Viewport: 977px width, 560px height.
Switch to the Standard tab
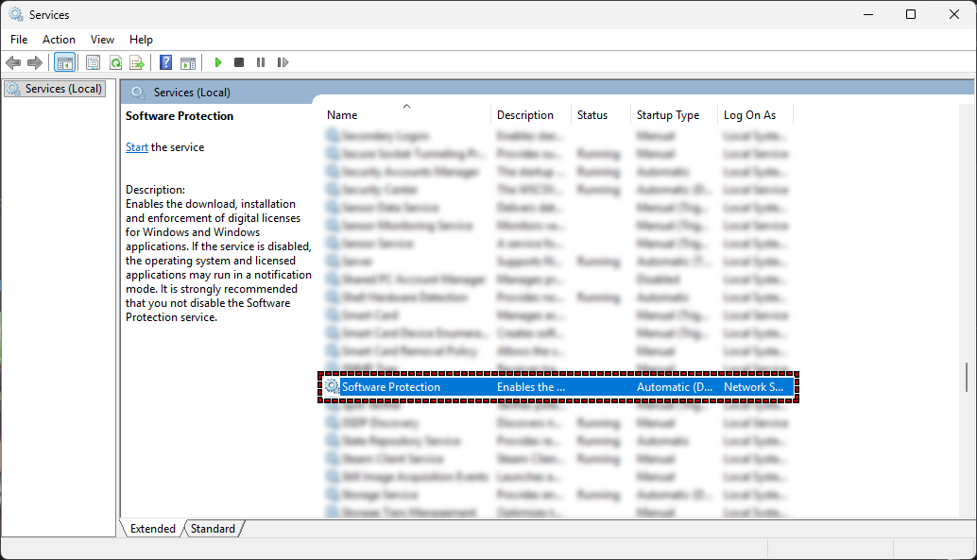pos(213,529)
